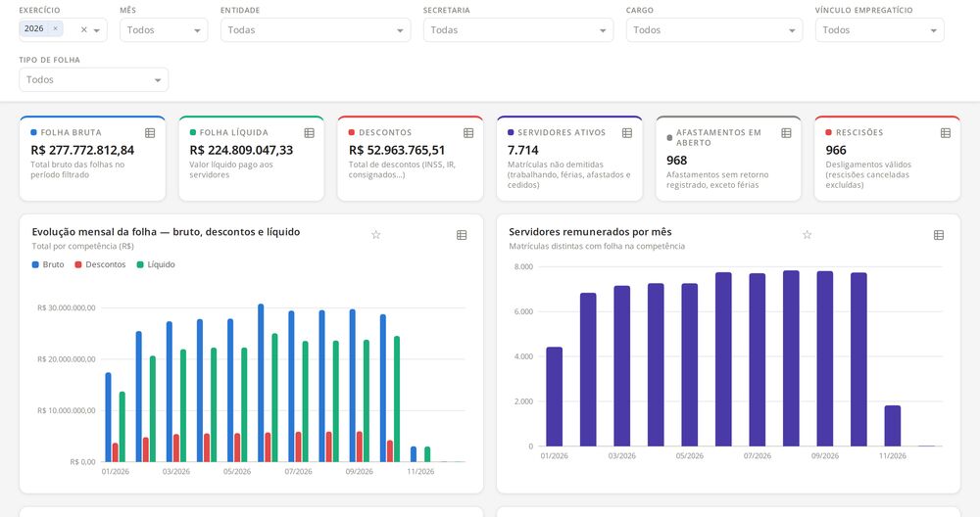
Task: Open the Secretaria dropdown
Action: pos(518,30)
